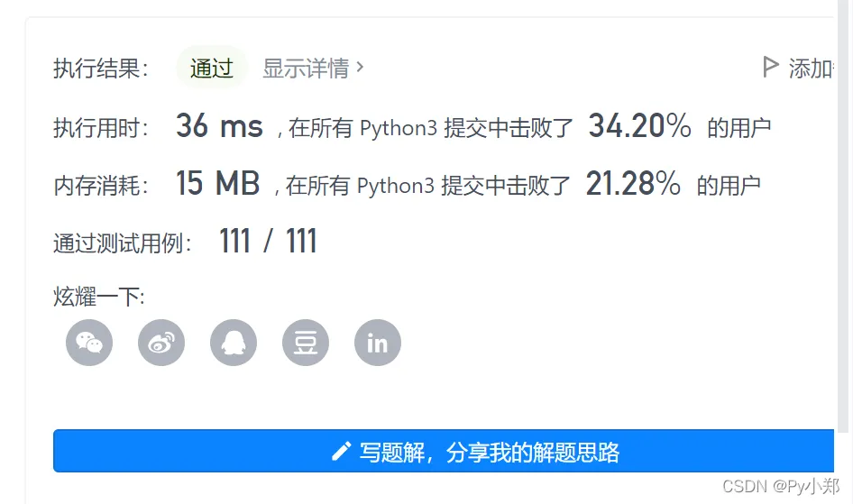Share result via the Weibo icon
This screenshot has width=853, height=504.
click(x=161, y=343)
